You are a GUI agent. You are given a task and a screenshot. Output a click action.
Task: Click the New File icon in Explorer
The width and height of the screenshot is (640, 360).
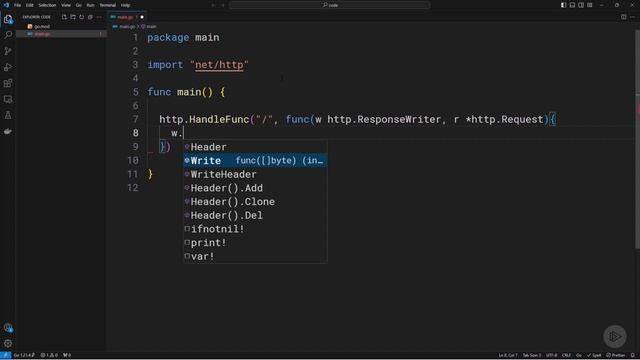pyautogui.click(x=64, y=17)
